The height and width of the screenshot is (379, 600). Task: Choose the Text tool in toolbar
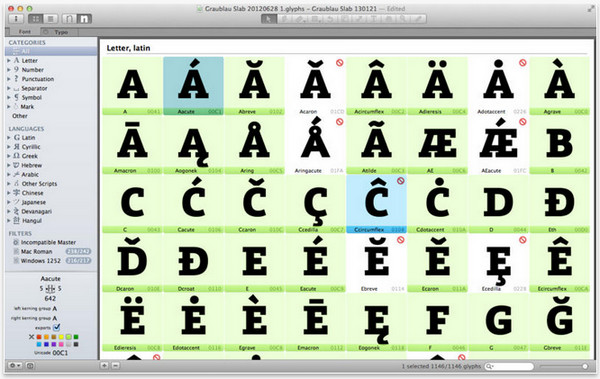point(373,19)
